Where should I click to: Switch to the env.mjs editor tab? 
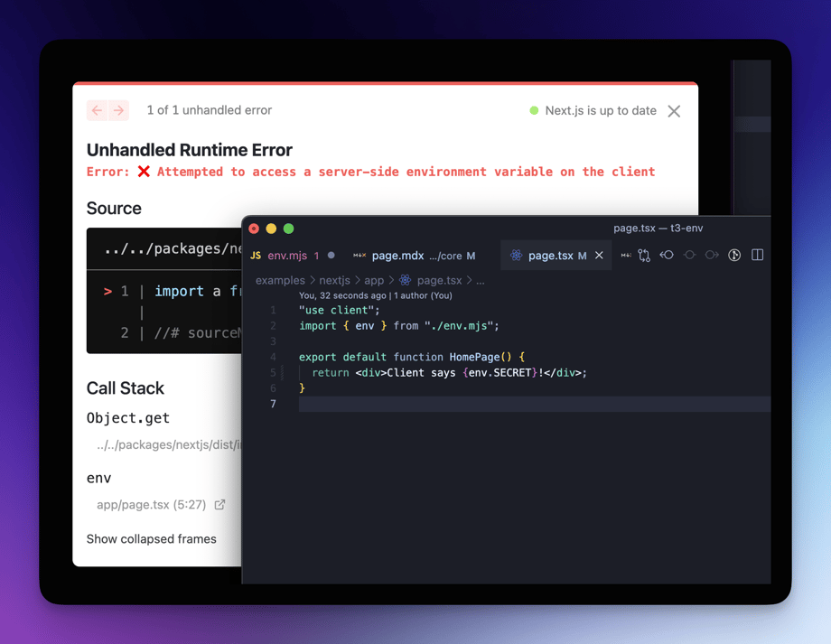pos(286,256)
